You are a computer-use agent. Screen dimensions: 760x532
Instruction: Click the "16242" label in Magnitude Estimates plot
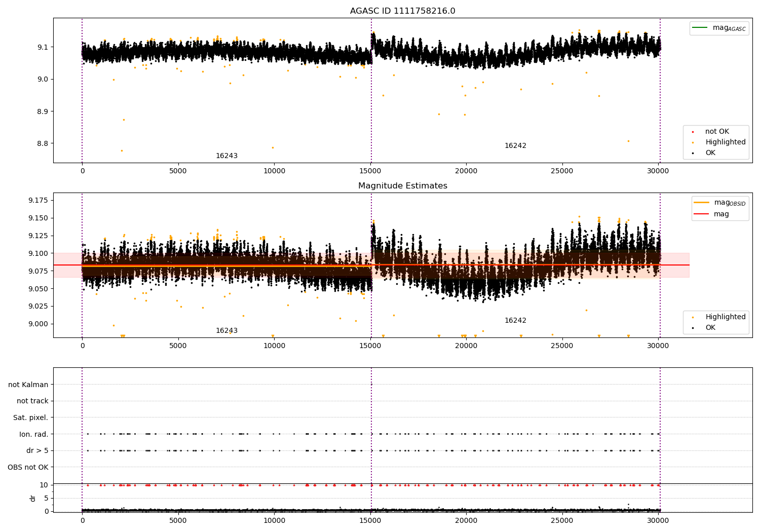click(x=515, y=321)
